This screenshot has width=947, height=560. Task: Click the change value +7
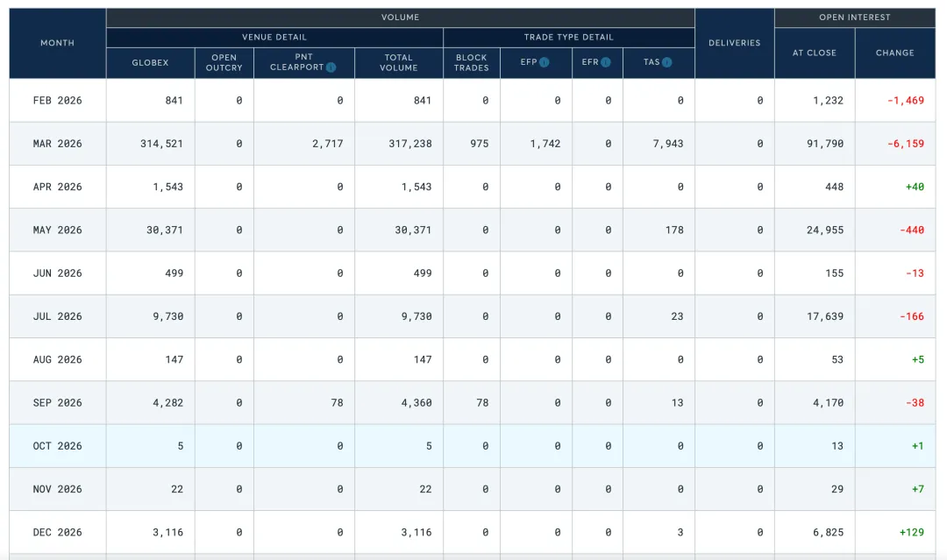pos(917,489)
